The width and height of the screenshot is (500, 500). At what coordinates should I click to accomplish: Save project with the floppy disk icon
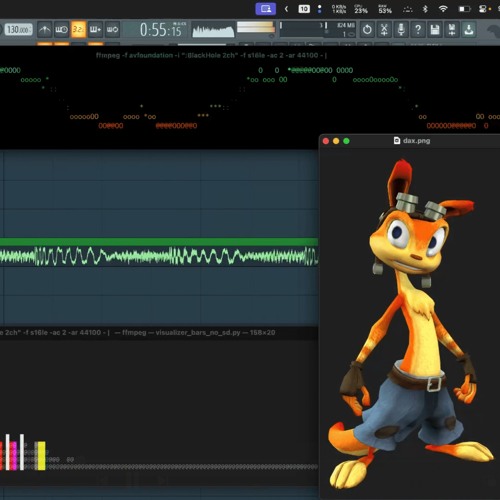(435, 30)
